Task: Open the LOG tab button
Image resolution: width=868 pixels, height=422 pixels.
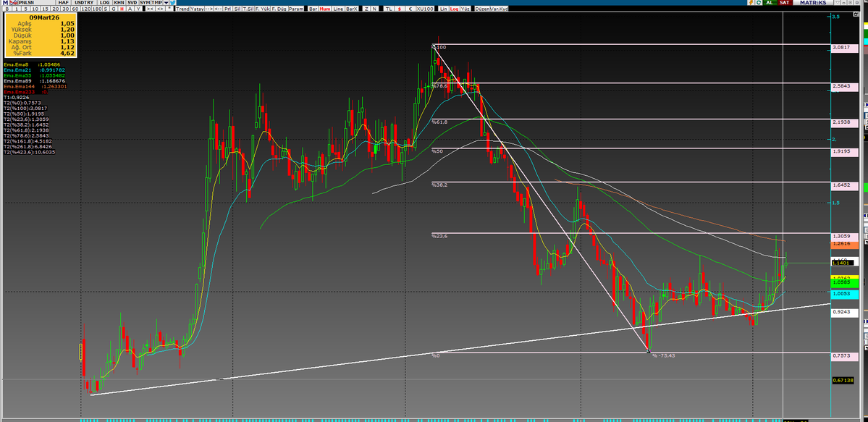Action: (105, 3)
